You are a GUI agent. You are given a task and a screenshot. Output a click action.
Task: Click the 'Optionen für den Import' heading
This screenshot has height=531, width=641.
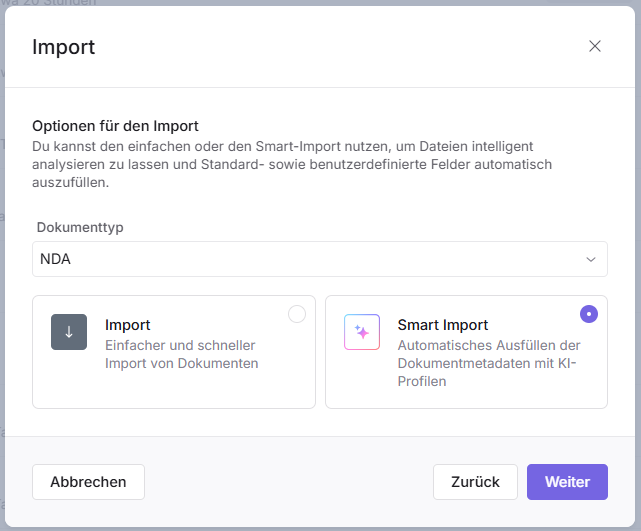(x=115, y=126)
